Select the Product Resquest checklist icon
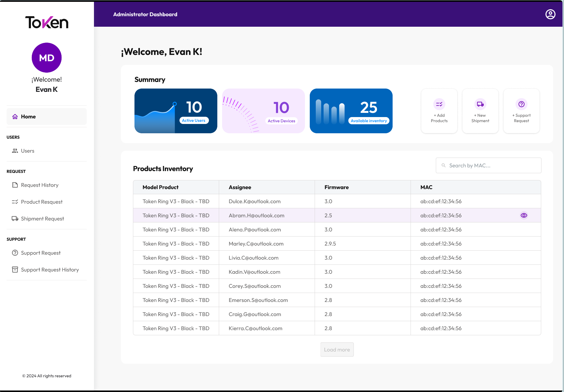564x392 pixels. pyautogui.click(x=15, y=202)
